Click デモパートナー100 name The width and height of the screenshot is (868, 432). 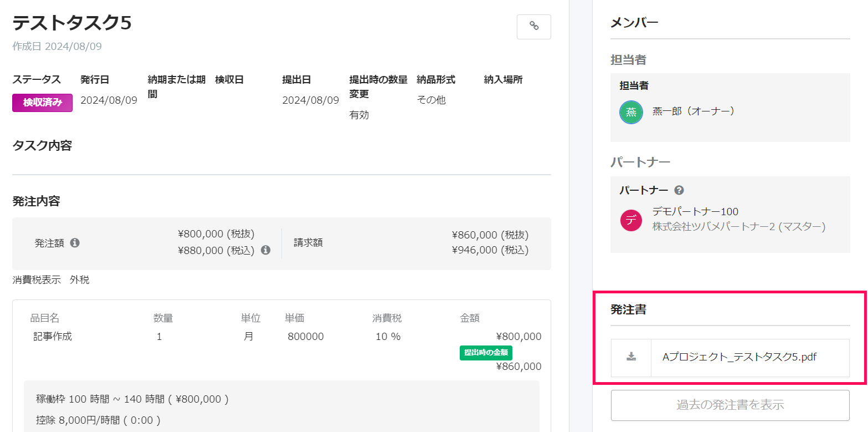pos(695,212)
